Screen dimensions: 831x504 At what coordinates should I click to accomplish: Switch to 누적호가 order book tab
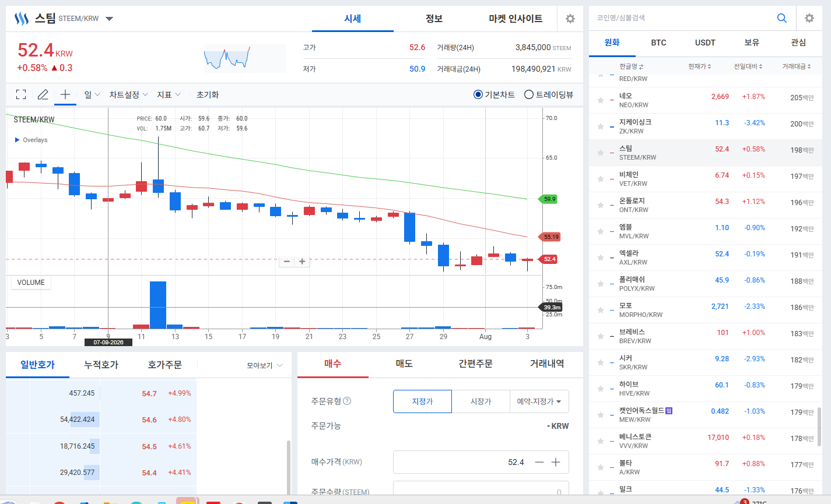(101, 365)
